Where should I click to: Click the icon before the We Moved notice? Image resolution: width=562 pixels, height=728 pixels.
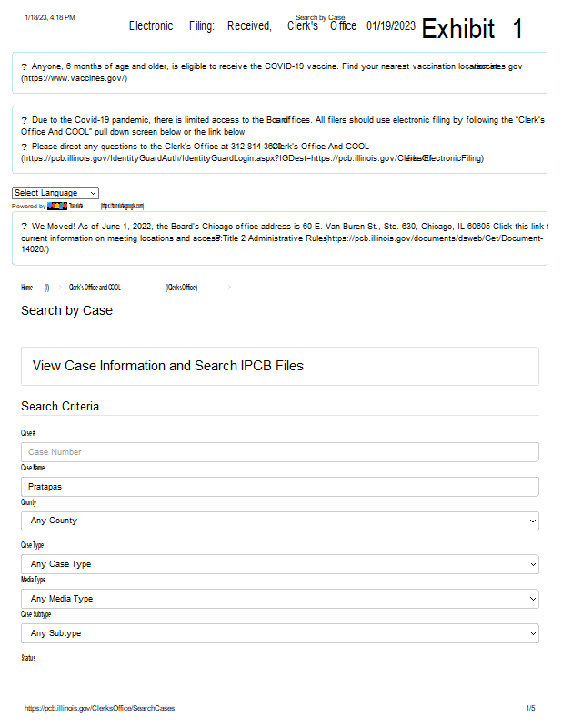24,224
